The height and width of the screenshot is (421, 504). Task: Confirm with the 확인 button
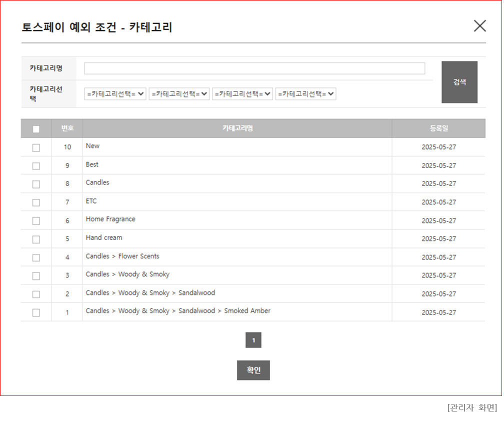click(x=253, y=370)
